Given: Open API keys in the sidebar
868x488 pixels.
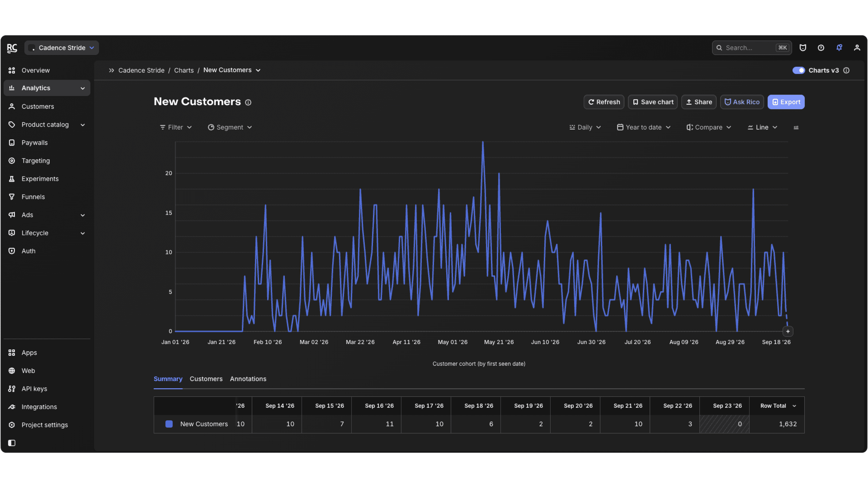Looking at the screenshot, I should point(47,389).
